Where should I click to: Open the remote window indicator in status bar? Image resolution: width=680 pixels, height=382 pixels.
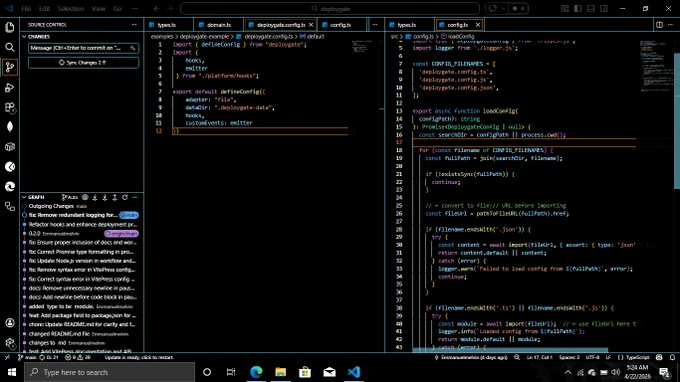(7, 357)
